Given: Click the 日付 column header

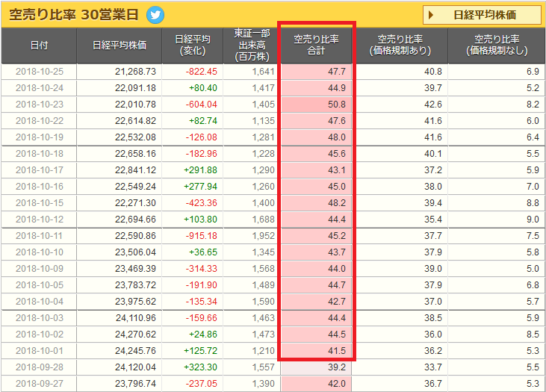Looking at the screenshot, I should (x=38, y=46).
